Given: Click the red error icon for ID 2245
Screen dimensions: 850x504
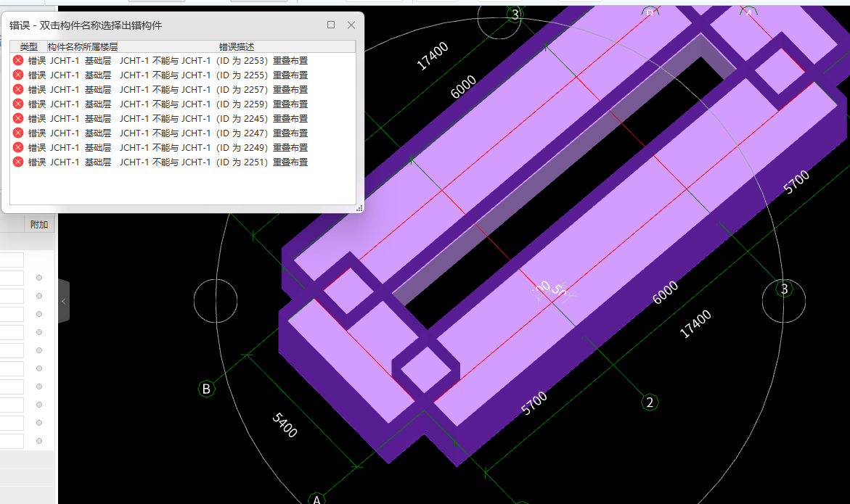Looking at the screenshot, I should [18, 118].
